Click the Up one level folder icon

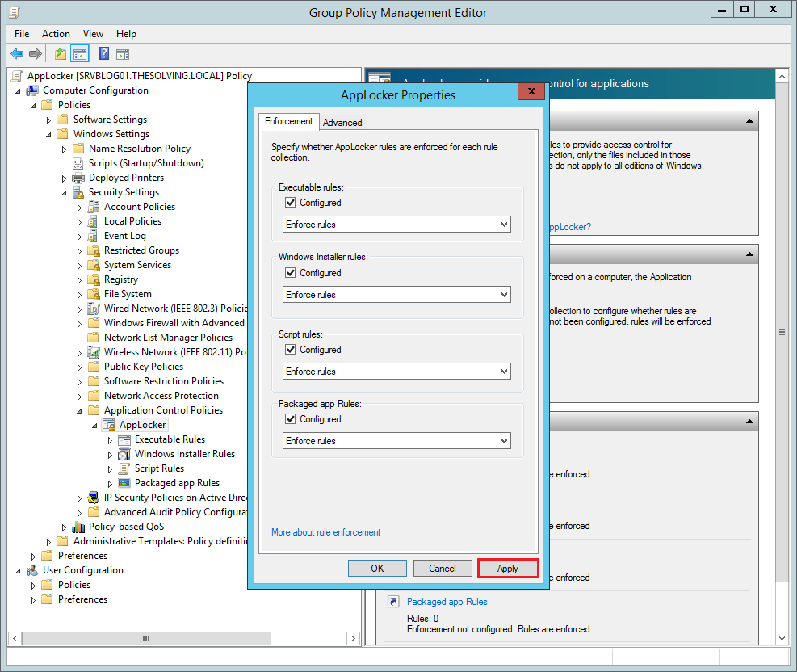61,54
